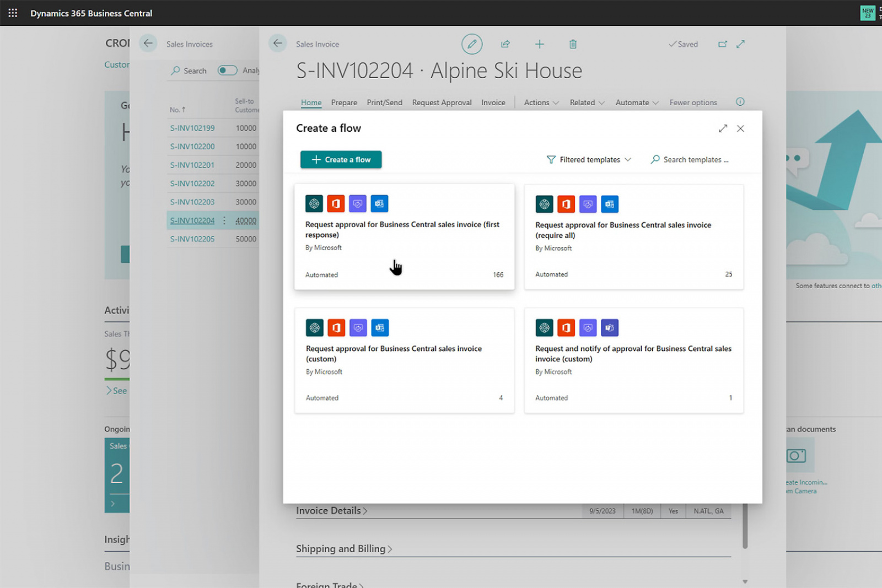Expand the Create a flow dialog
The width and height of the screenshot is (882, 588).
(x=723, y=128)
